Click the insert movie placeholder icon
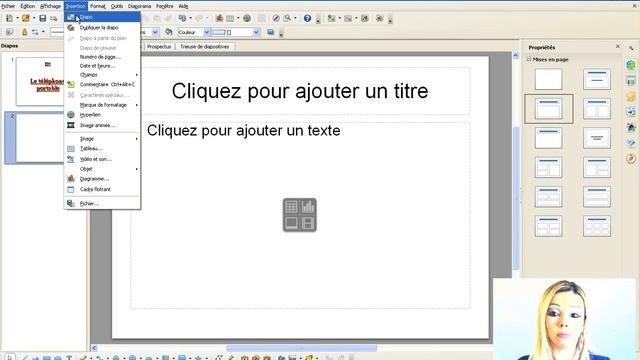 (x=308, y=223)
